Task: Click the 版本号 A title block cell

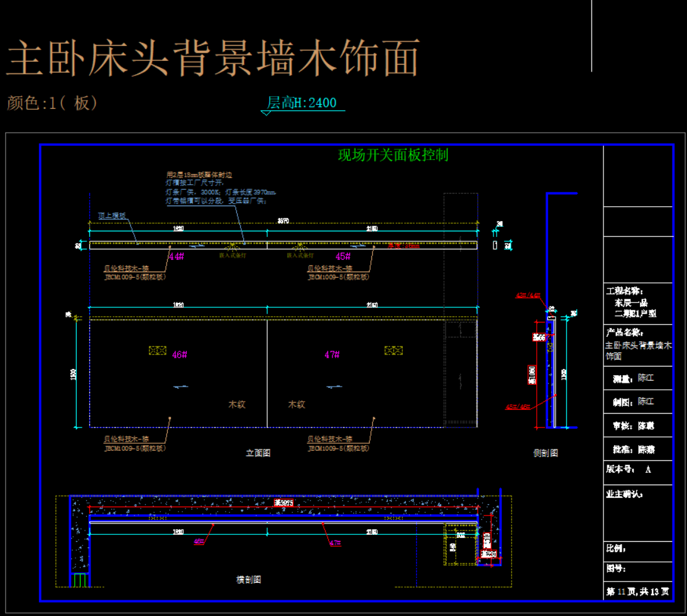Action: (637, 470)
